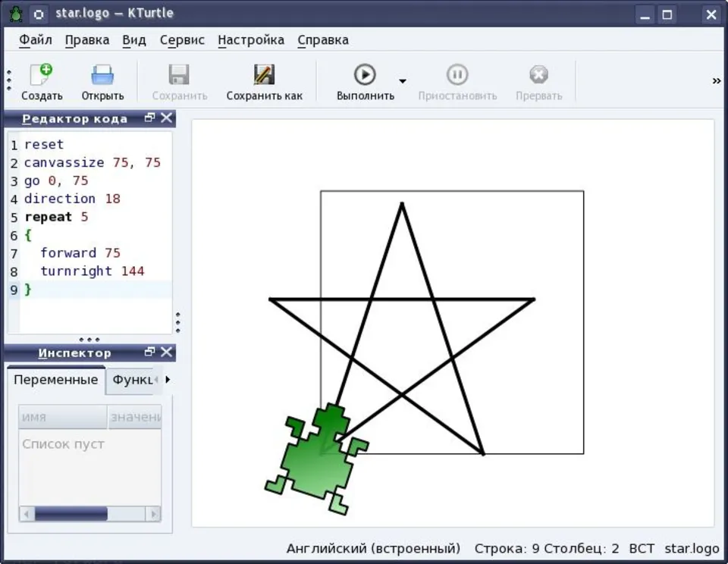Click the scrollbar right arrow in inspector

pyautogui.click(x=153, y=514)
